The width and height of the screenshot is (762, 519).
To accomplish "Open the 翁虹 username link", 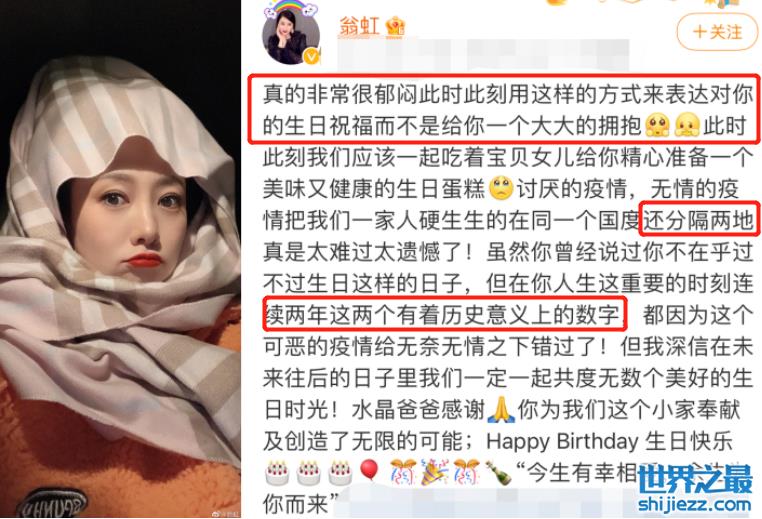I will 359,26.
